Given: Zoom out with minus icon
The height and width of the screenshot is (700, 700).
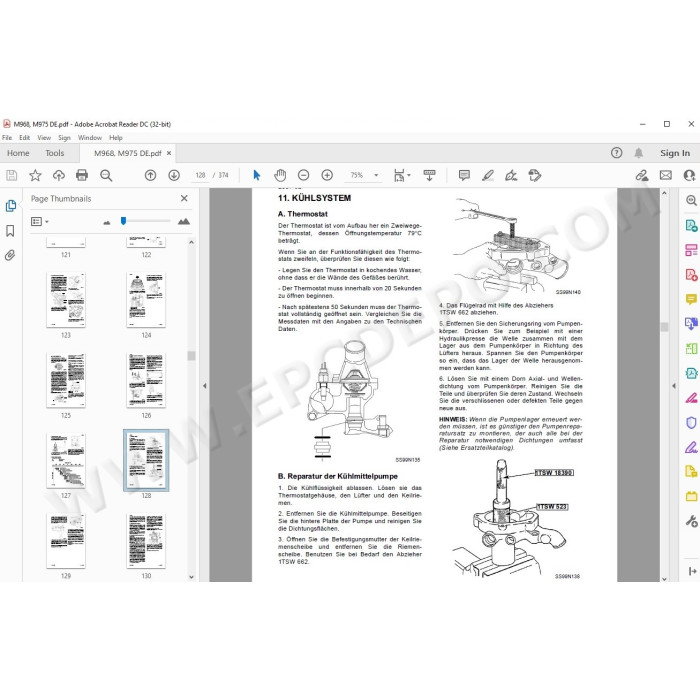Looking at the screenshot, I should [304, 175].
